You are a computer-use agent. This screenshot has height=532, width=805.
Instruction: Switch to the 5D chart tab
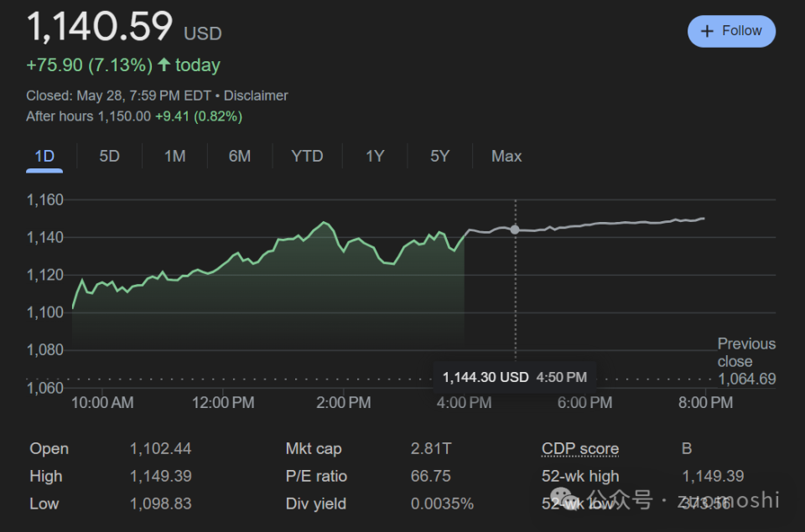click(x=109, y=156)
